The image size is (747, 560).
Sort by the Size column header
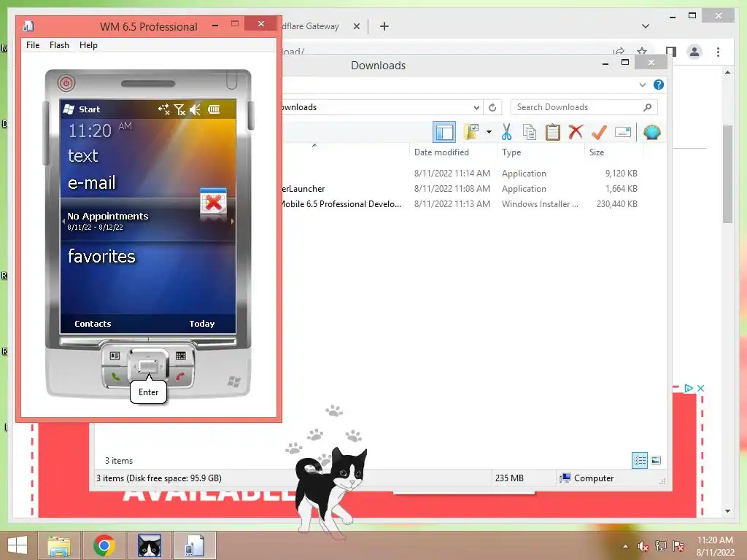coord(597,152)
